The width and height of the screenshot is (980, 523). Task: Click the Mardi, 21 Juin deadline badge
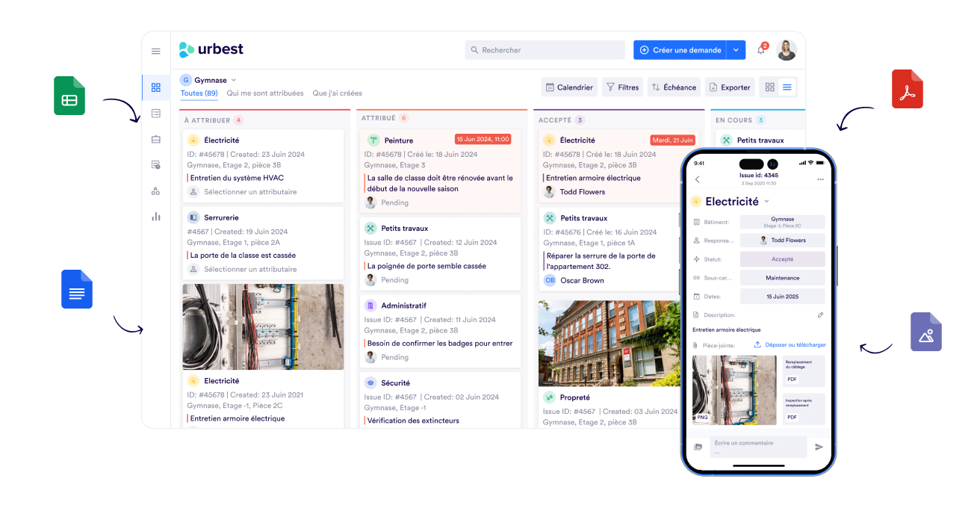pos(673,140)
